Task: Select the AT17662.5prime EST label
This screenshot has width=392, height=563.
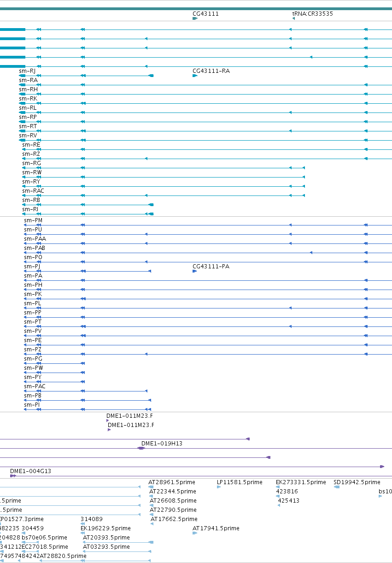Action: tap(174, 519)
